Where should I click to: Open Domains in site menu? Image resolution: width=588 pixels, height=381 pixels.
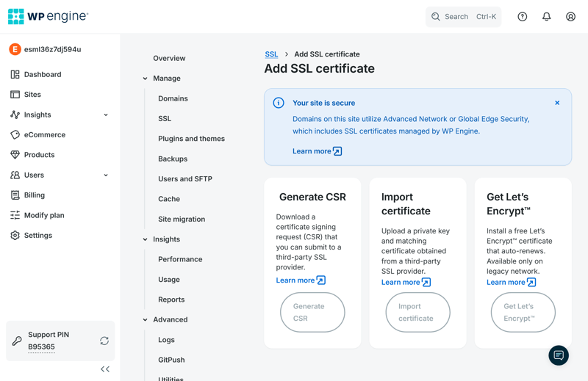[x=173, y=98]
